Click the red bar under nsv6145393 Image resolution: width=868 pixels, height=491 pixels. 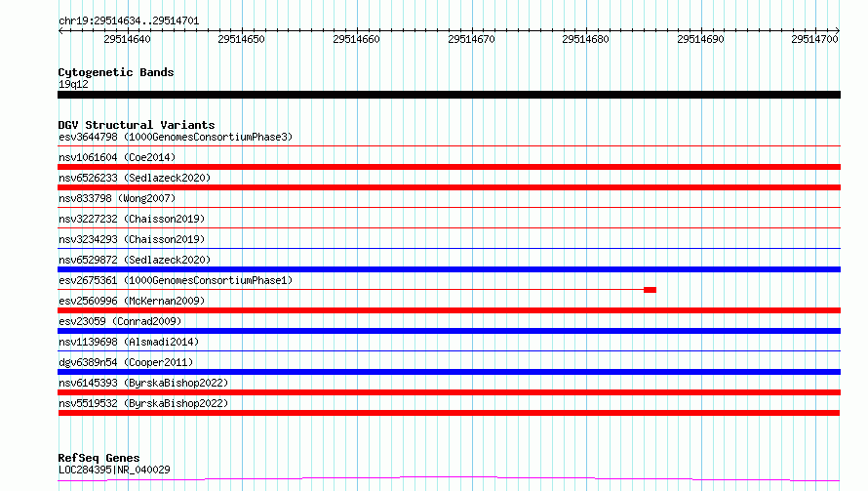point(449,392)
